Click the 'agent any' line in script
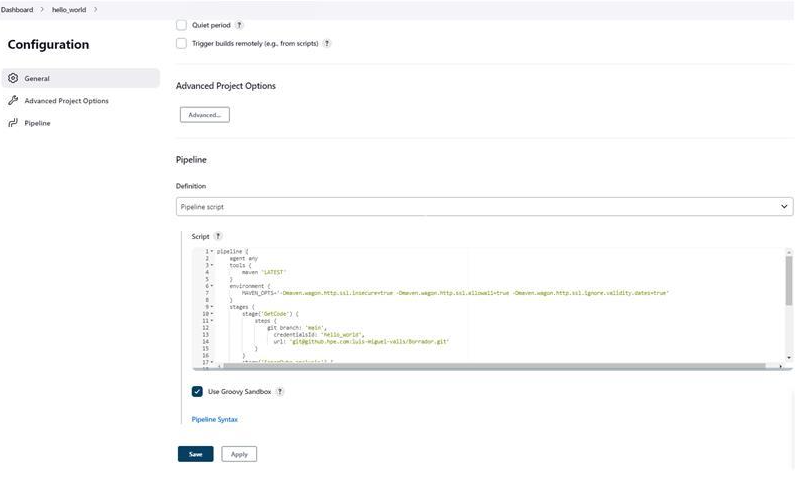The width and height of the screenshot is (800, 482). (x=243, y=259)
